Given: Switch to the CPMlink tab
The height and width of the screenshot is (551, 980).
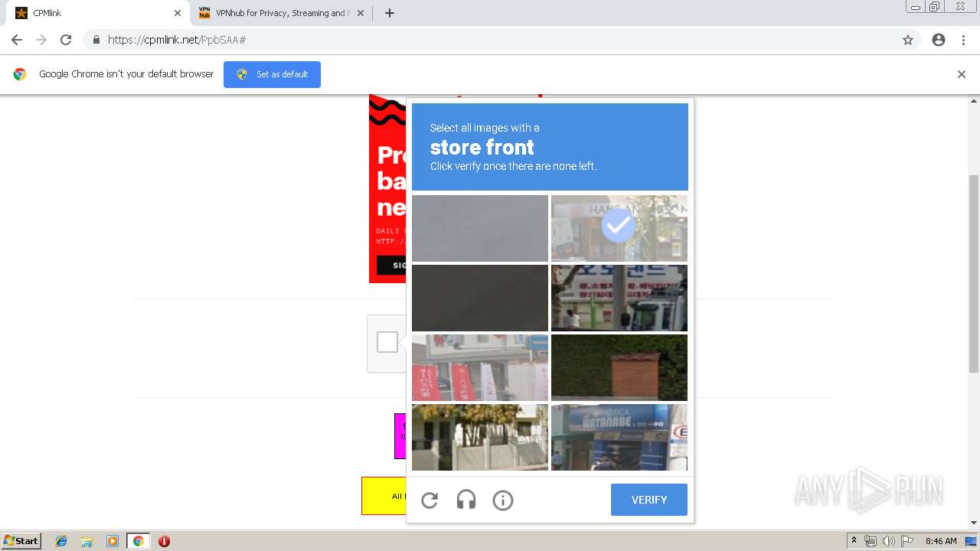Looking at the screenshot, I should click(x=98, y=13).
